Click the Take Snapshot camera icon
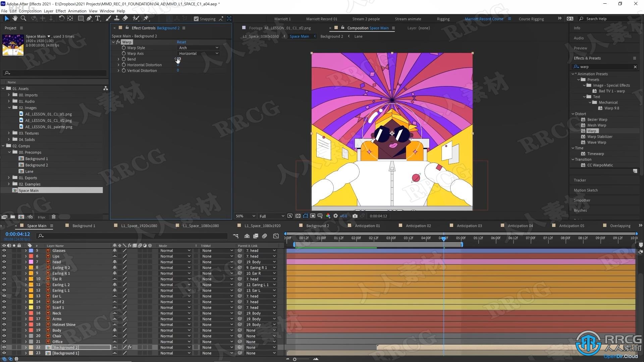The width and height of the screenshot is (644, 362). pos(355,216)
